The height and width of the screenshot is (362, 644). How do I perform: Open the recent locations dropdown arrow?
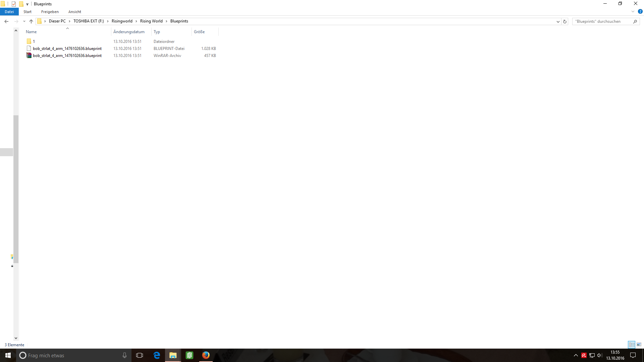(24, 21)
